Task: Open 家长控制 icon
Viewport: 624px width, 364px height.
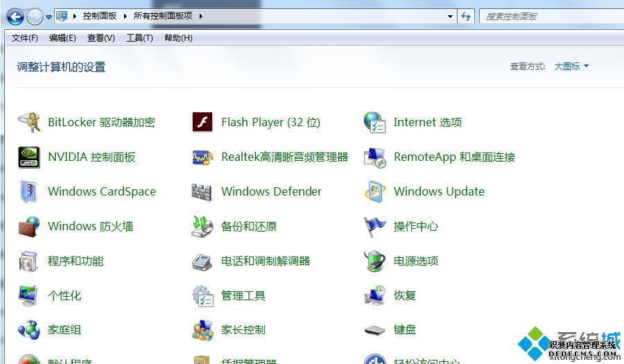Action: (202, 330)
